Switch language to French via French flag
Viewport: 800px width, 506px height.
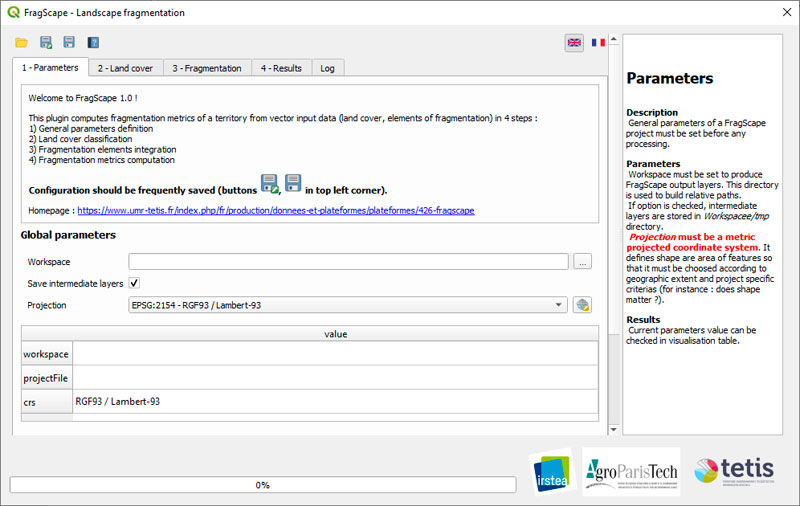click(x=598, y=42)
